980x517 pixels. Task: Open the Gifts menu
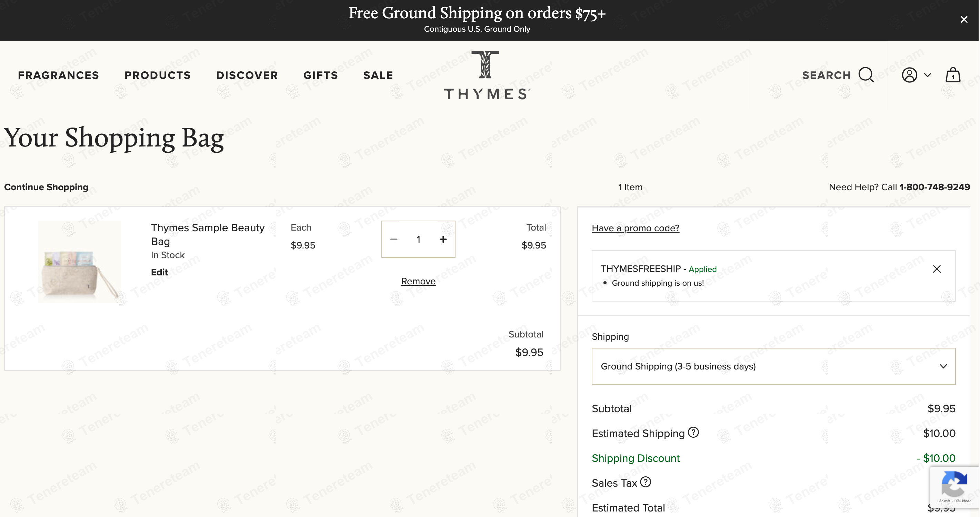click(321, 75)
